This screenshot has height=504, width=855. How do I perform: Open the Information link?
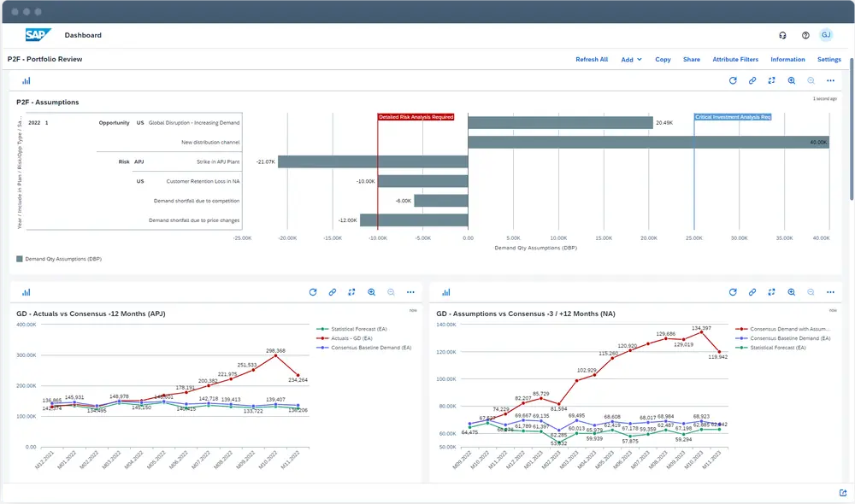pyautogui.click(x=787, y=60)
